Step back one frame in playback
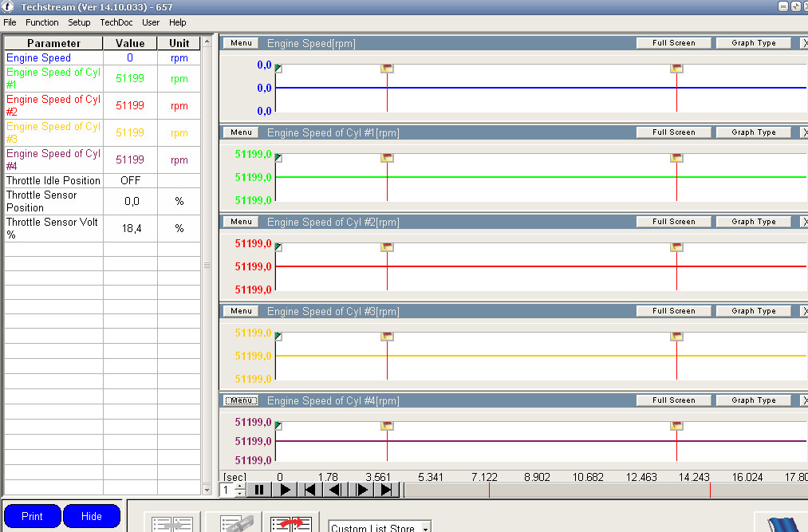Image resolution: width=808 pixels, height=532 pixels. click(336, 490)
